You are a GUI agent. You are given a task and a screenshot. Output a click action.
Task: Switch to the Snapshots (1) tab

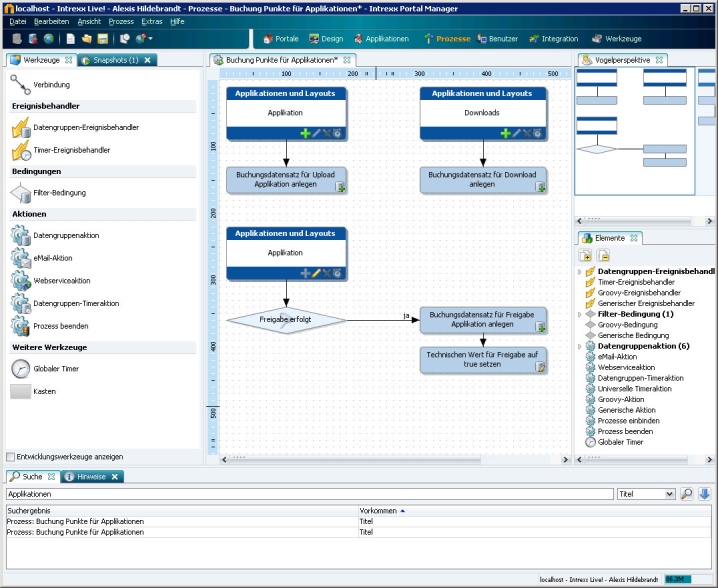tap(115, 60)
